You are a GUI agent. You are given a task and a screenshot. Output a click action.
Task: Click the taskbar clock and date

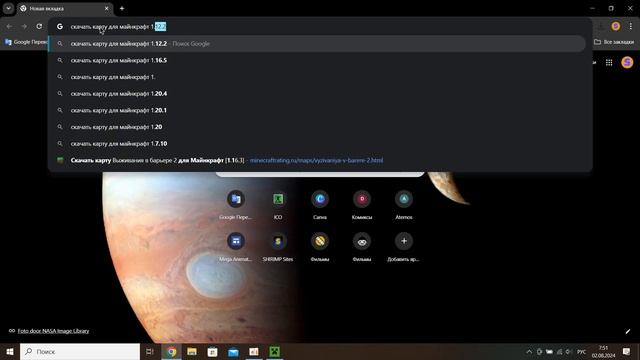[x=603, y=351]
